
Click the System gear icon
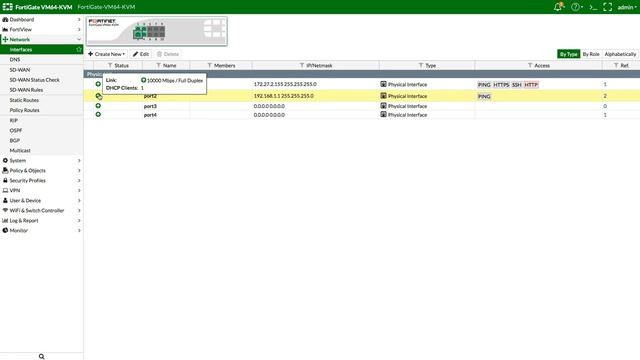tap(5, 160)
